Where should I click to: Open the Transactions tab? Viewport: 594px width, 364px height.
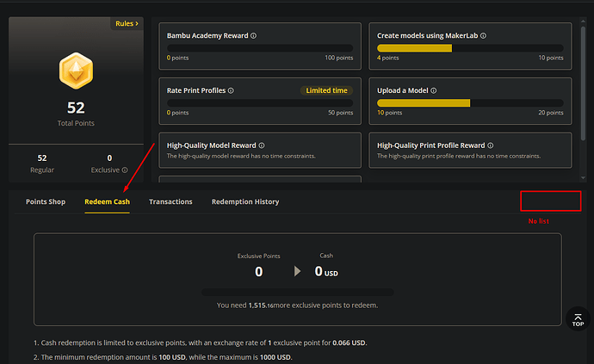coord(170,202)
